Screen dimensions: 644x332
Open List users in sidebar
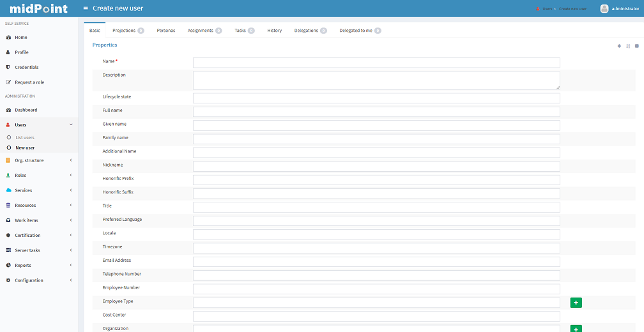pyautogui.click(x=25, y=137)
